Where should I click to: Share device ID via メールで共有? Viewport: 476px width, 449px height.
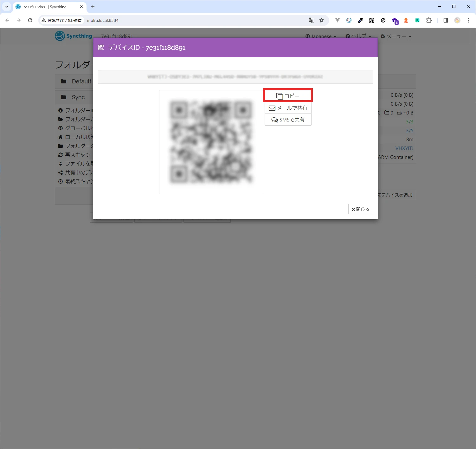coord(288,108)
